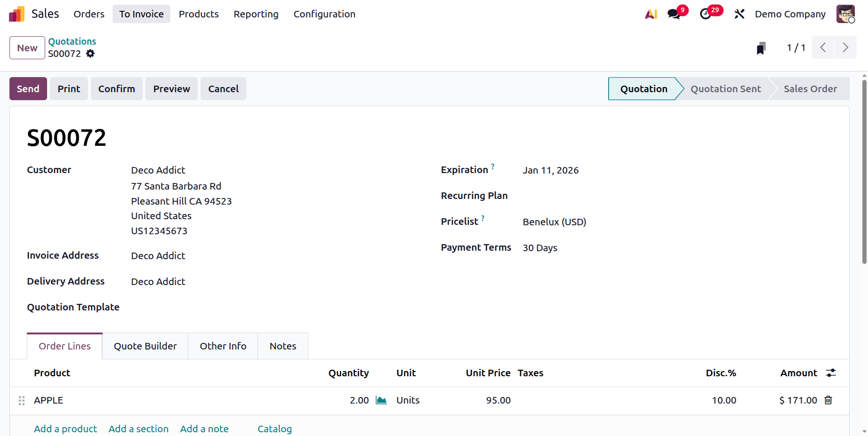868x436 pixels.
Task: Toggle the bookmark favorite icon
Action: click(x=761, y=48)
